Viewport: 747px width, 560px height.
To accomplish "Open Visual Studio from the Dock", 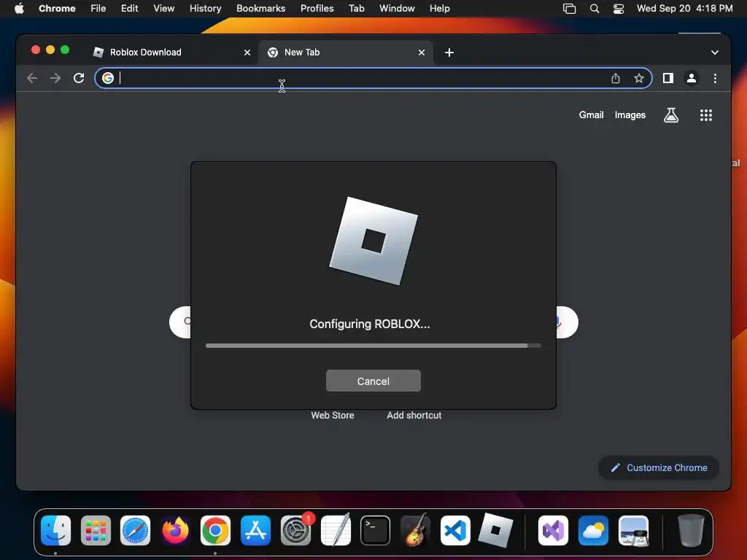I will 553,531.
